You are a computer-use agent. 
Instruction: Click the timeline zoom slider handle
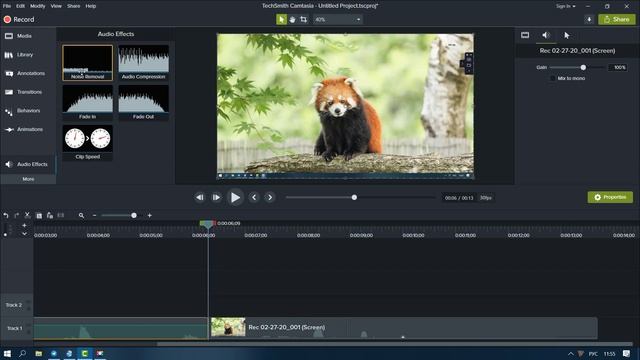134,216
